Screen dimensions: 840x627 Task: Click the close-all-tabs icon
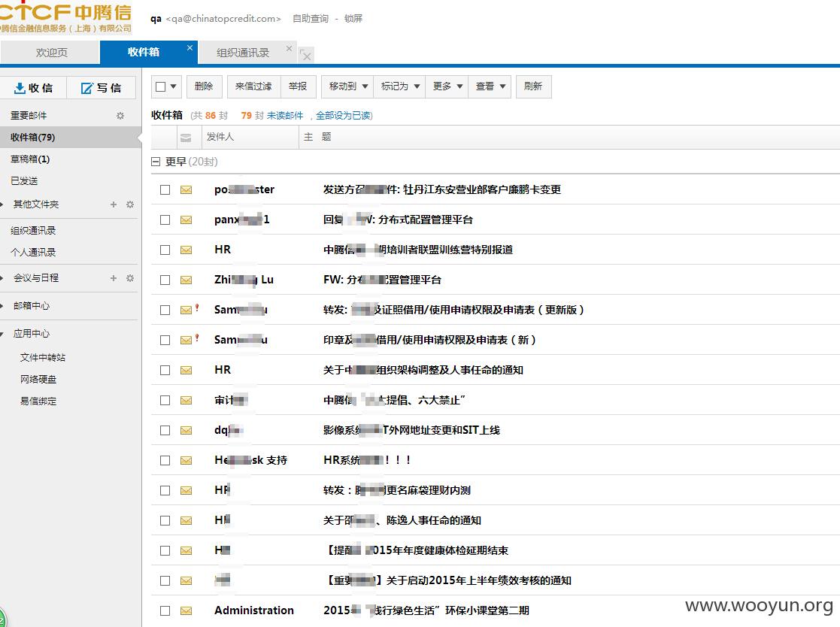[x=306, y=55]
